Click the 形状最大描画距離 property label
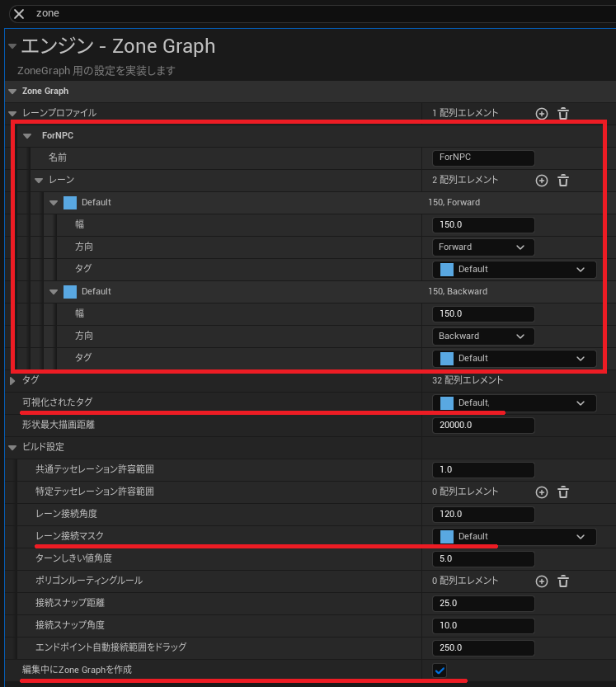This screenshot has width=616, height=687. (59, 425)
